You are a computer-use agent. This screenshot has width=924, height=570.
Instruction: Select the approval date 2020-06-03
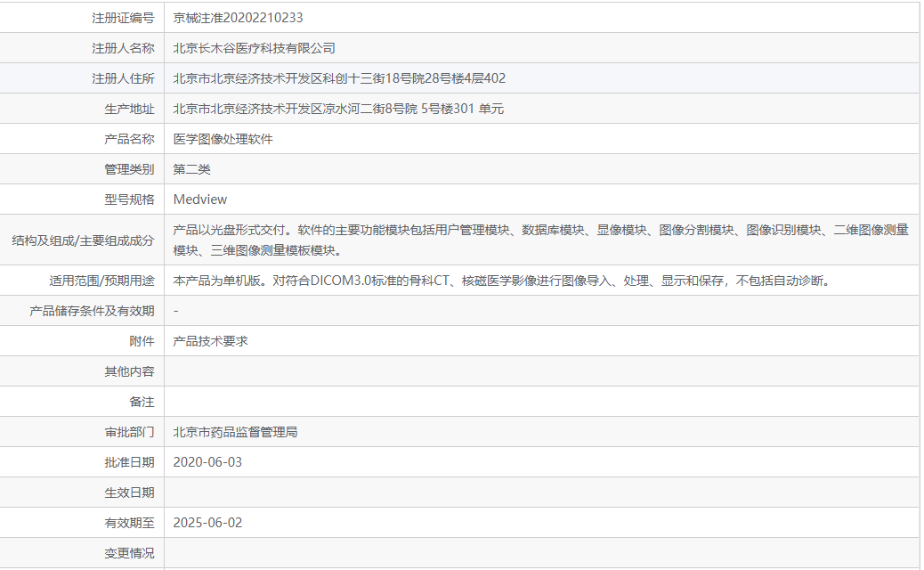point(207,462)
